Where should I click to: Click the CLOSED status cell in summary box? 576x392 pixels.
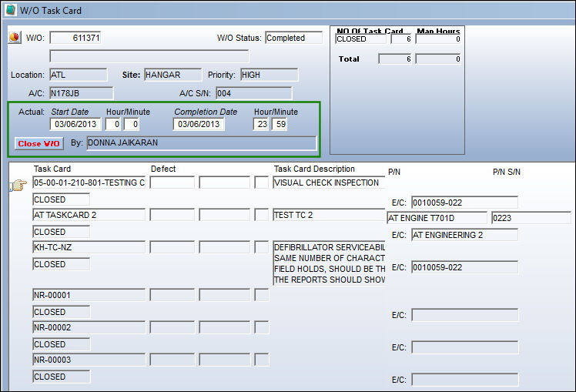[x=360, y=39]
